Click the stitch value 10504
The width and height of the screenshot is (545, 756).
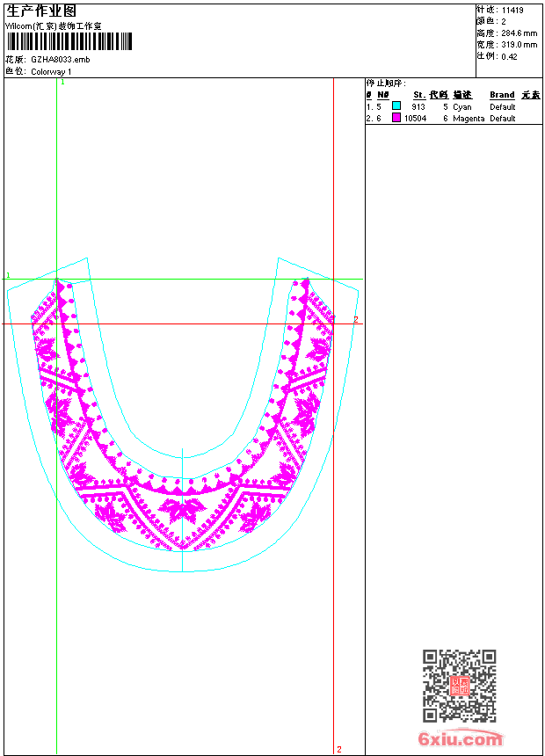click(x=415, y=119)
